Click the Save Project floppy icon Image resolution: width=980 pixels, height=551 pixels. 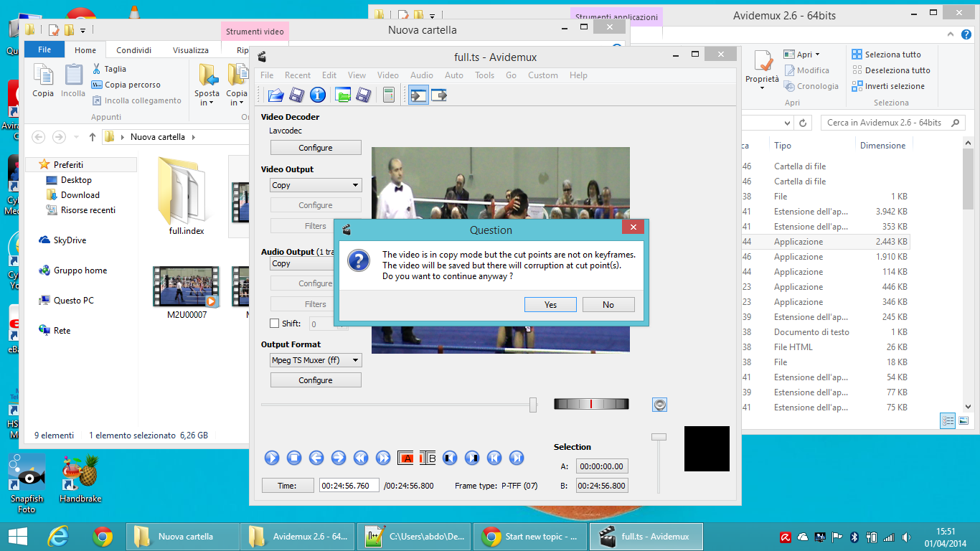coord(364,95)
